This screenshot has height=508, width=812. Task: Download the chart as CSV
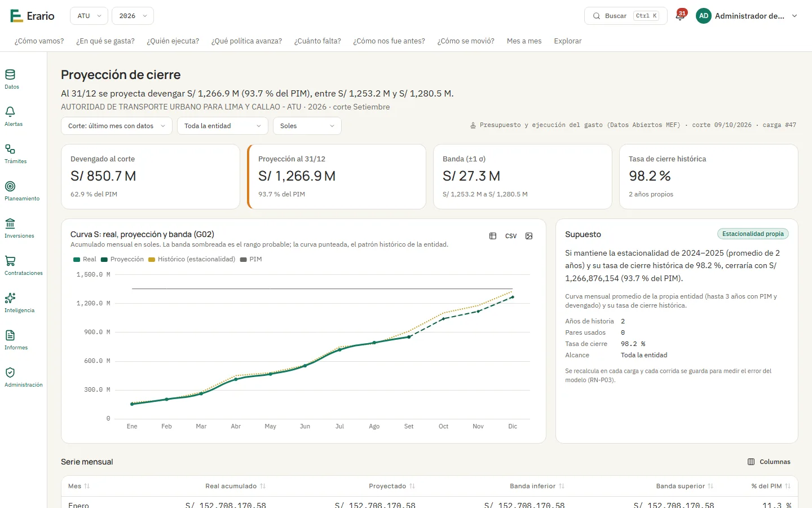(x=511, y=236)
